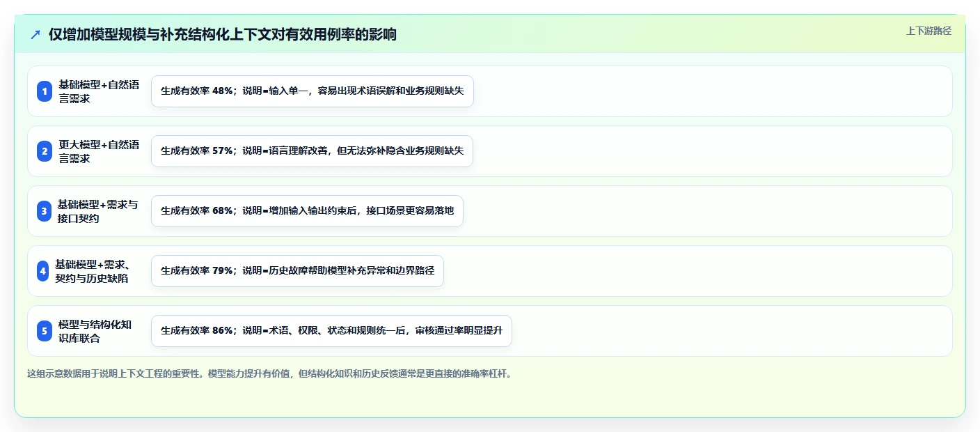Select the label 基础模型+需求与接口契约
Image resolution: width=980 pixels, height=432 pixels.
[97, 211]
